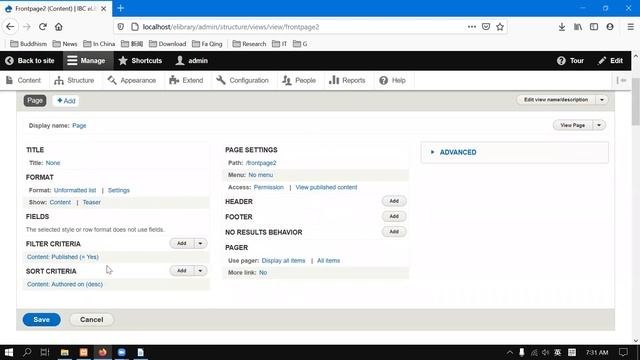Open Appearance admin menu
Screen dimensions: 640x360
coord(132,80)
